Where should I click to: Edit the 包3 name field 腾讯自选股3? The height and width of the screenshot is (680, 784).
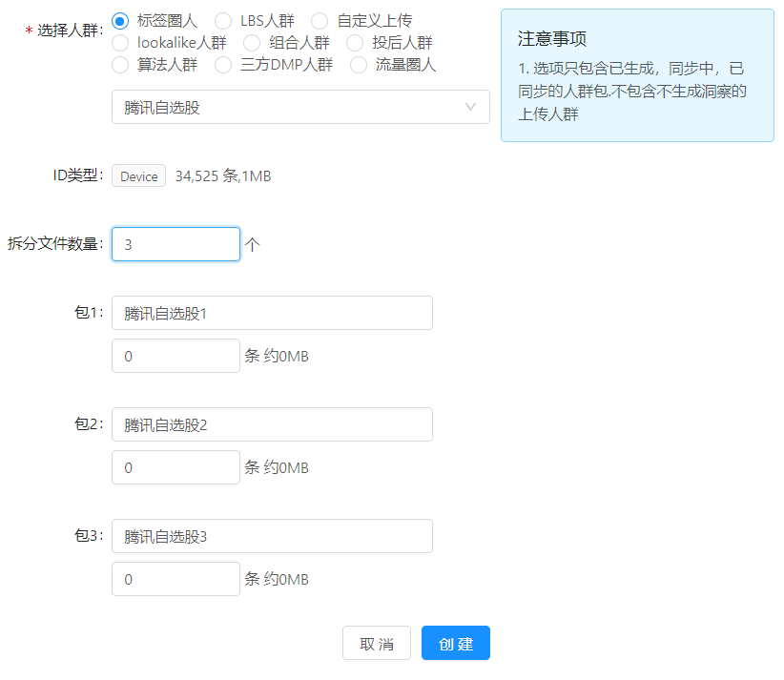click(x=272, y=536)
